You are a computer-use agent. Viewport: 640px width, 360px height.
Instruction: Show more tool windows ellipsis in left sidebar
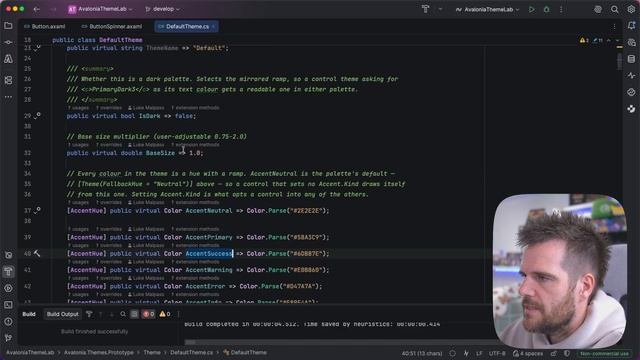8,97
